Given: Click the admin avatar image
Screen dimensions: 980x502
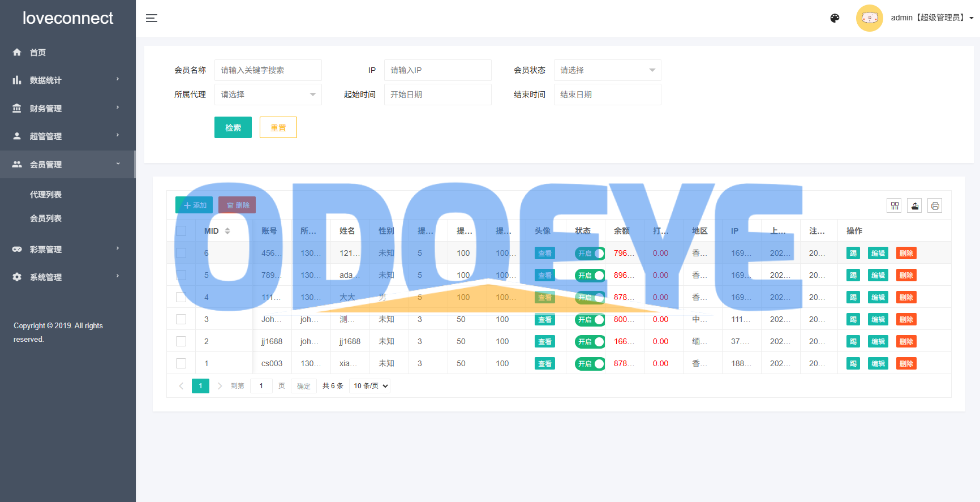Looking at the screenshot, I should (x=869, y=18).
